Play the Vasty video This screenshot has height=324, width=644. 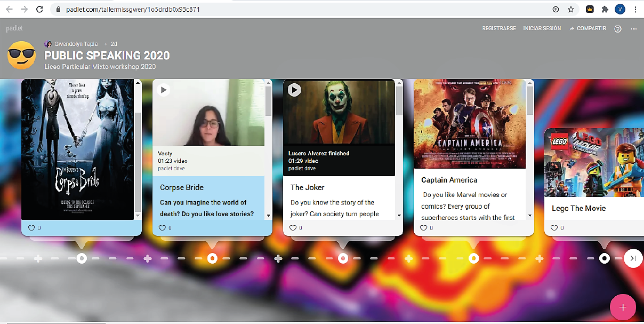[x=164, y=90]
